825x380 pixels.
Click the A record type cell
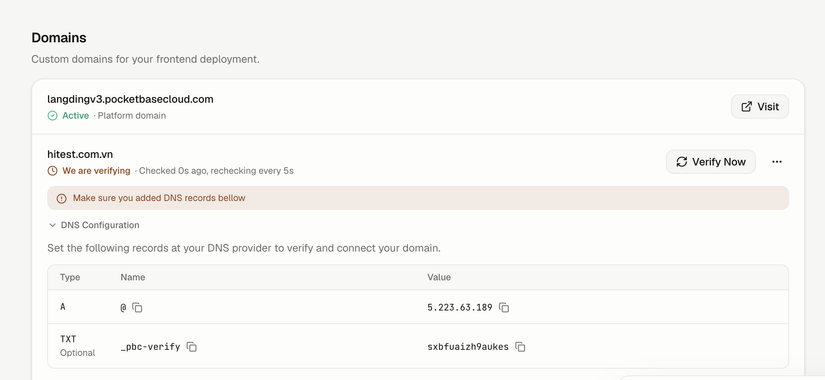click(63, 307)
